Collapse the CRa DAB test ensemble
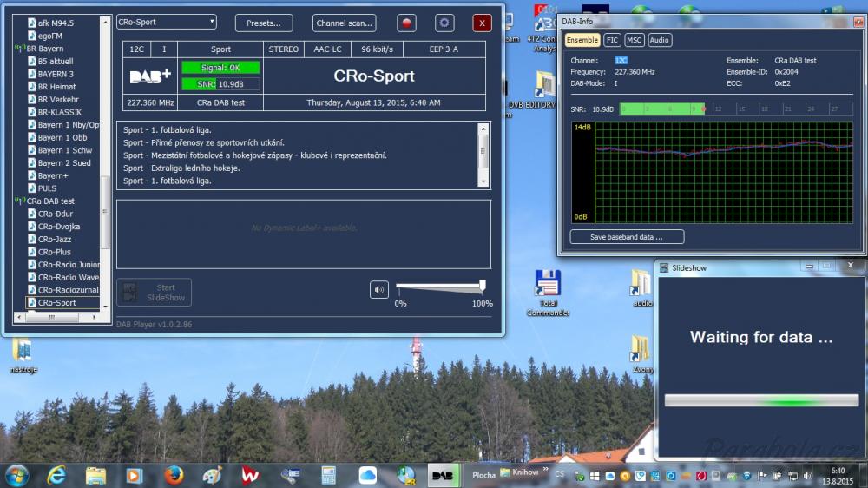868x488 pixels. 49,201
